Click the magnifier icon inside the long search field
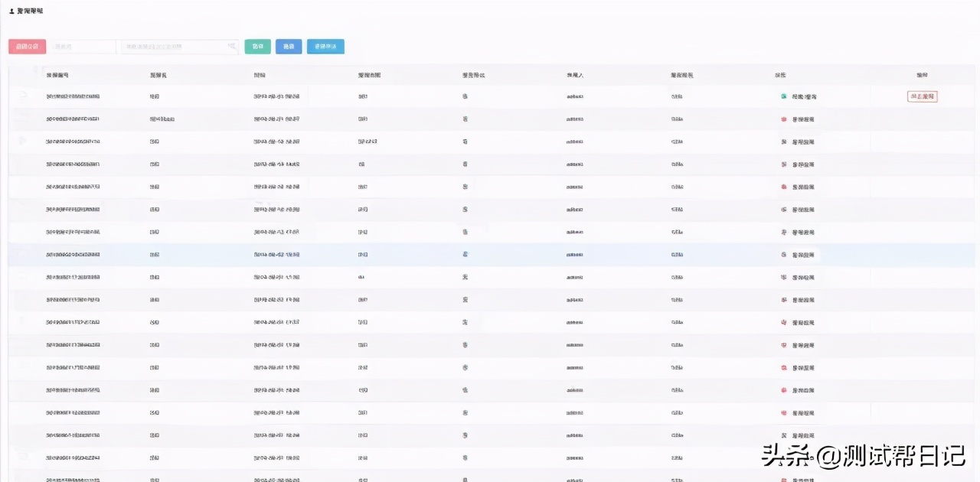Screen dimensions: 980x482 pos(231,47)
